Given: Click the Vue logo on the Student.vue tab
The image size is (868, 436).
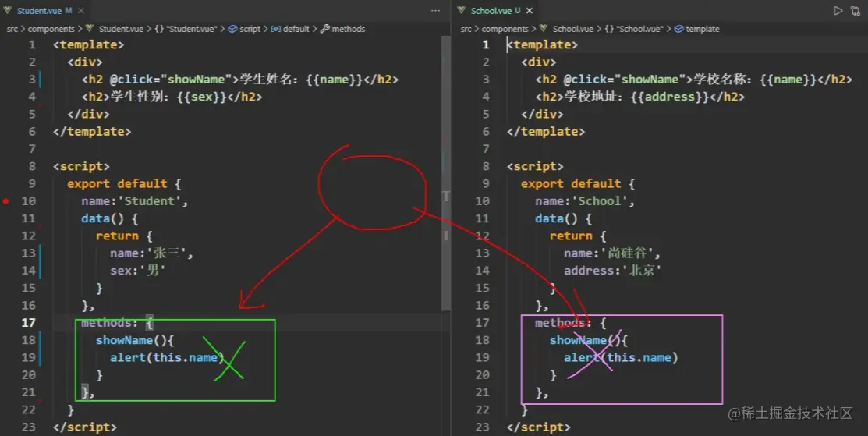Looking at the screenshot, I should pos(8,10).
